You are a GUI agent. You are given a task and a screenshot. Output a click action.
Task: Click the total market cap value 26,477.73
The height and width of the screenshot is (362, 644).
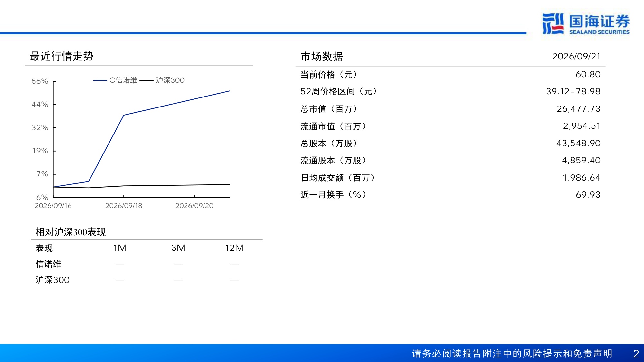click(x=579, y=109)
